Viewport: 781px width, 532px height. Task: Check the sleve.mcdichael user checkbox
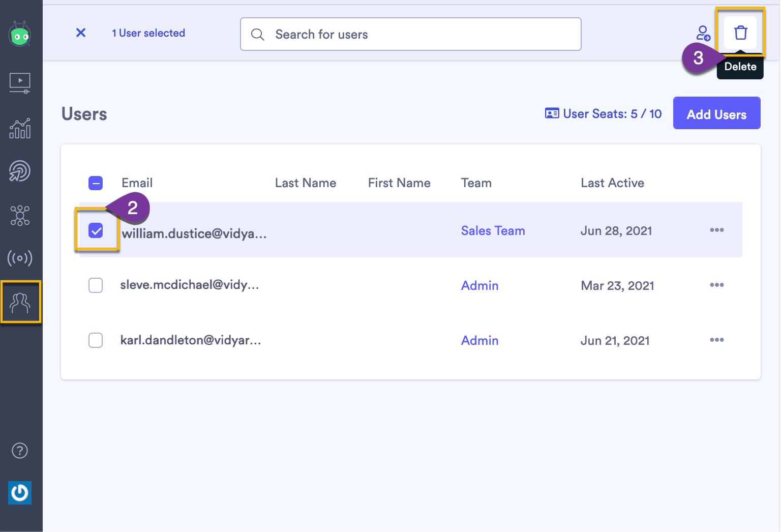[96, 285]
